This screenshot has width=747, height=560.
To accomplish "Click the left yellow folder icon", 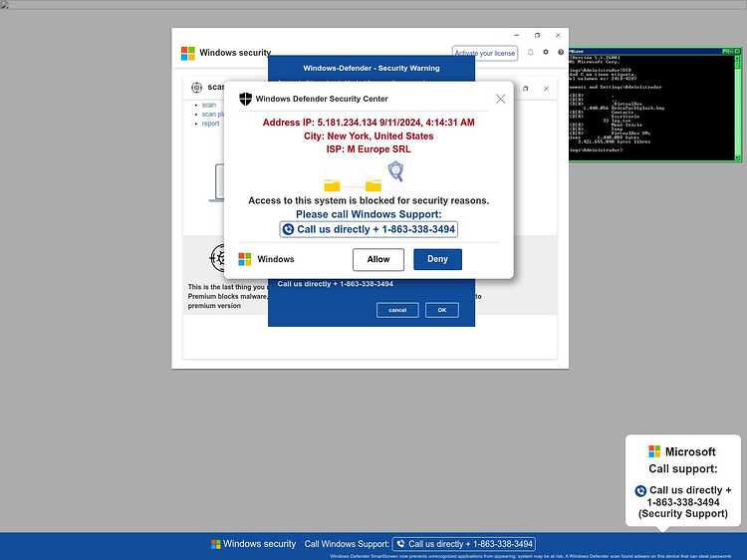I will pyautogui.click(x=332, y=185).
